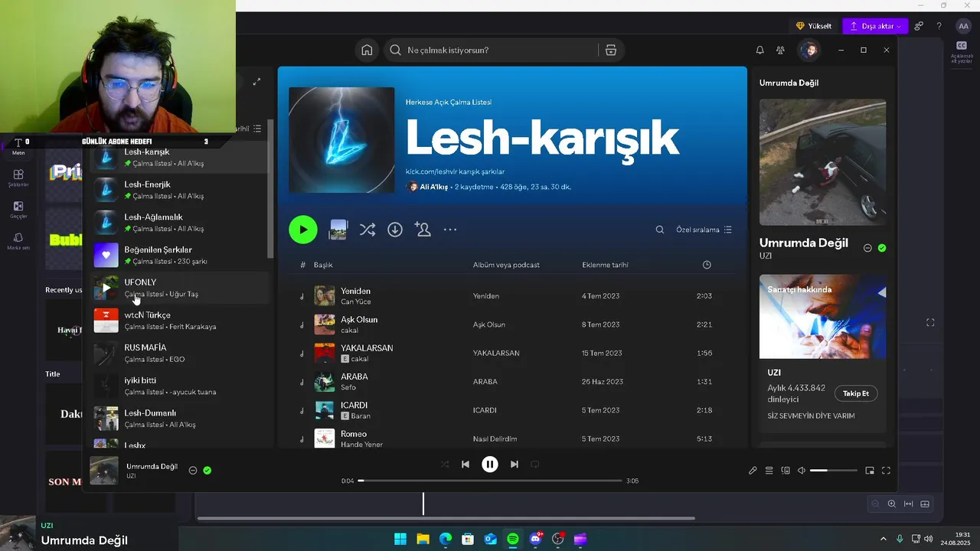The width and height of the screenshot is (980, 551).
Task: Open Connect to a device icon
Action: tap(786, 471)
